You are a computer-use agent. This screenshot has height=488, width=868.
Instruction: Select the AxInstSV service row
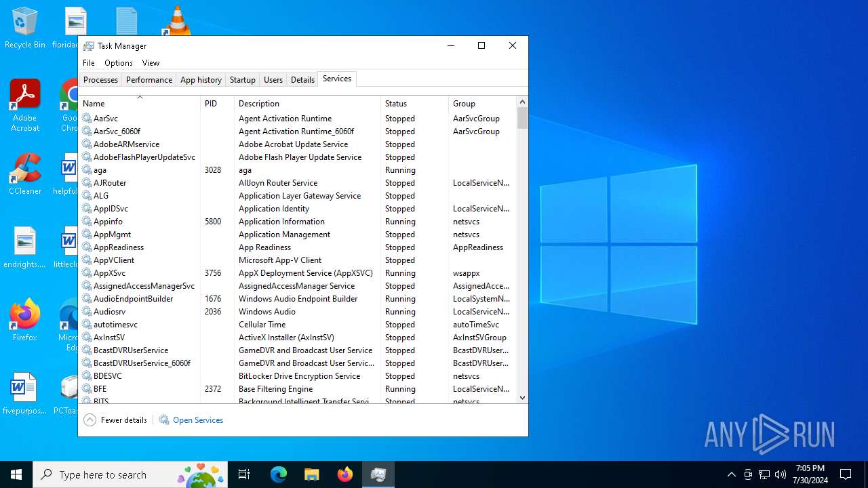coord(298,338)
